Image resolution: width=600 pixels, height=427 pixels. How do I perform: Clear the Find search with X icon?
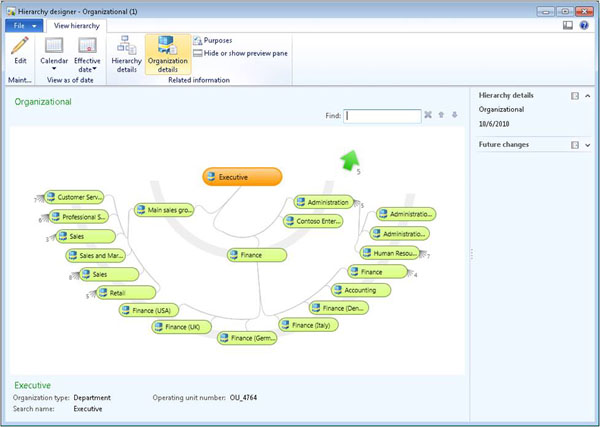pos(428,115)
